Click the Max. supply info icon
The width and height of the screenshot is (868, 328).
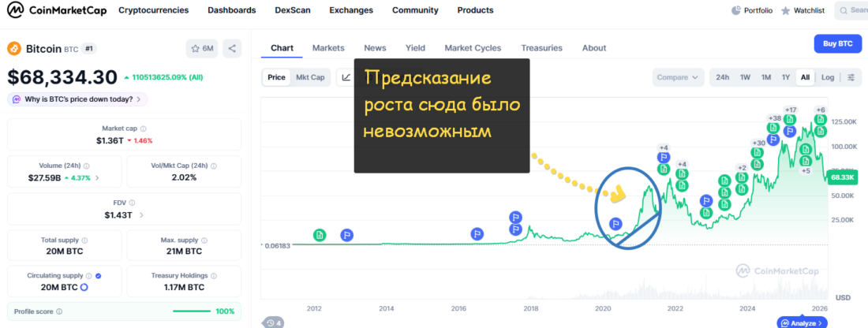(204, 240)
